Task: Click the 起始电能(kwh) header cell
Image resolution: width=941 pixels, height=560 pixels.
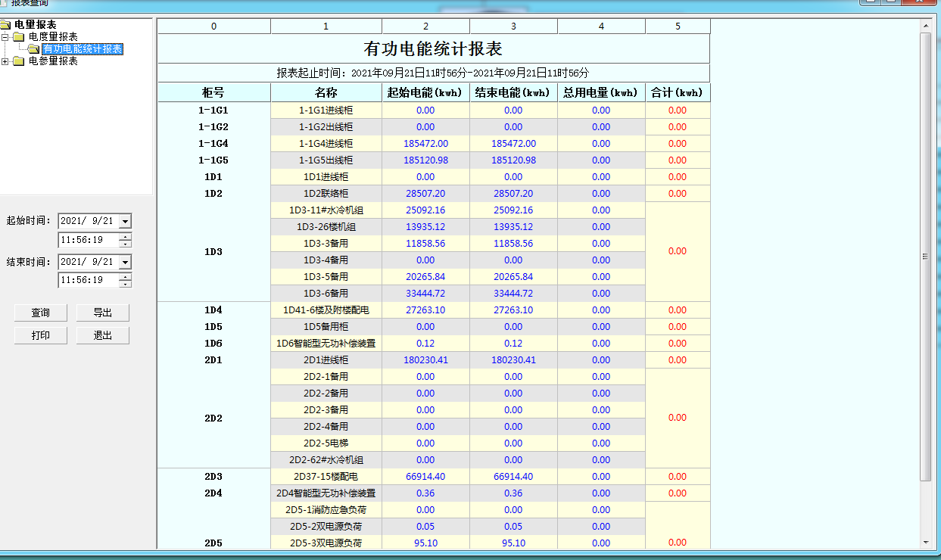Action: tap(425, 93)
